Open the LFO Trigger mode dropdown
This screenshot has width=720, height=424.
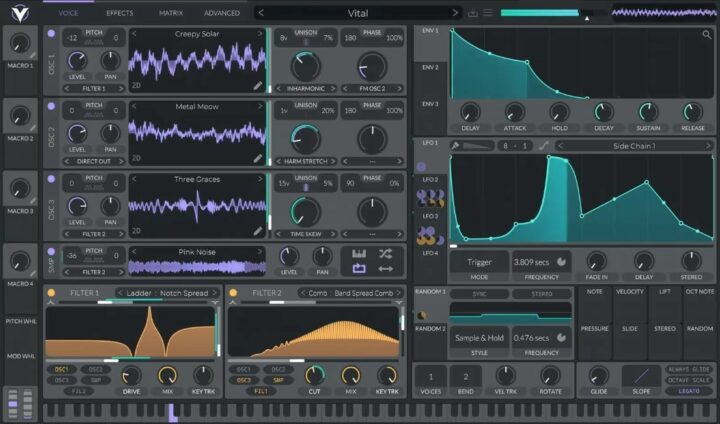479,262
